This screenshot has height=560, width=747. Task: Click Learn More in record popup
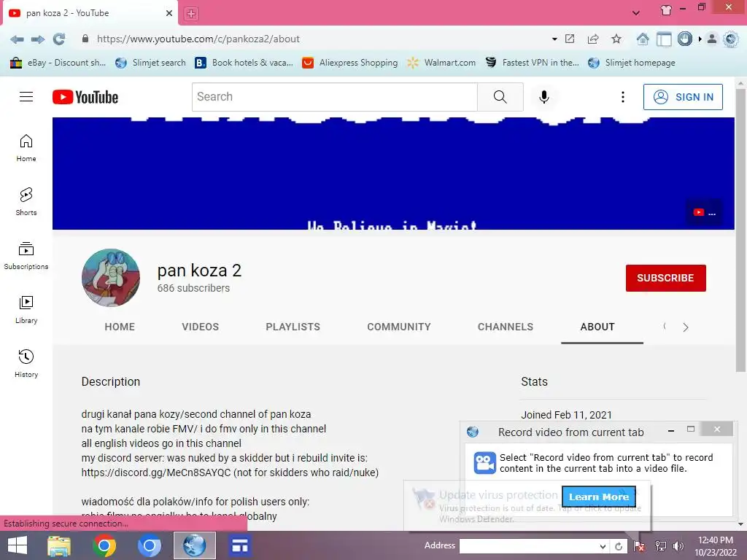click(x=599, y=497)
